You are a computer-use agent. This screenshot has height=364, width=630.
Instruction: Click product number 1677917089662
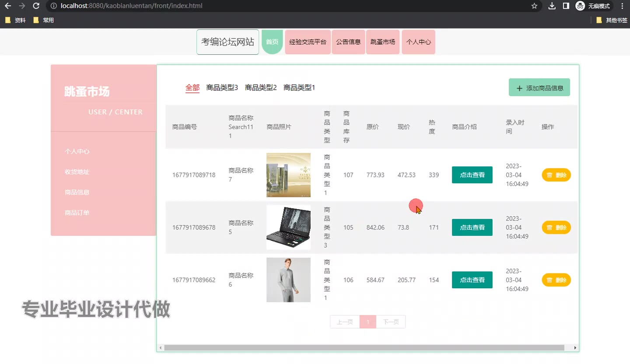pyautogui.click(x=194, y=280)
